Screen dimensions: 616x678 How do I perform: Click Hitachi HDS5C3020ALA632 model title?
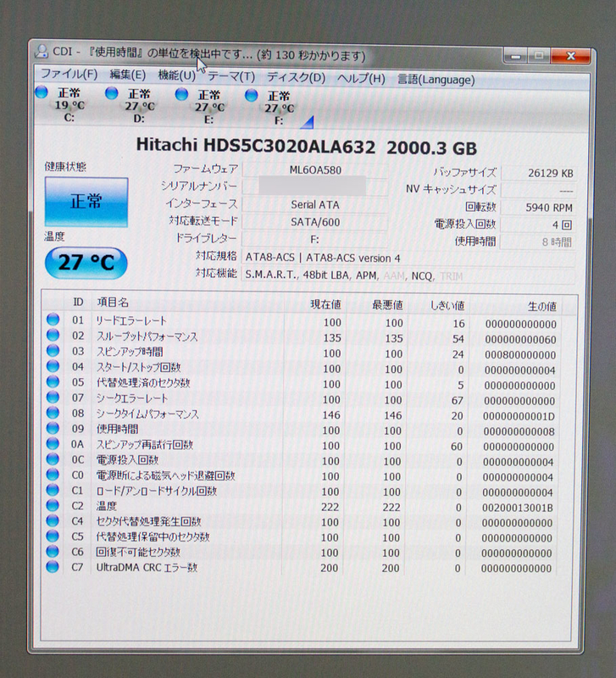(256, 146)
